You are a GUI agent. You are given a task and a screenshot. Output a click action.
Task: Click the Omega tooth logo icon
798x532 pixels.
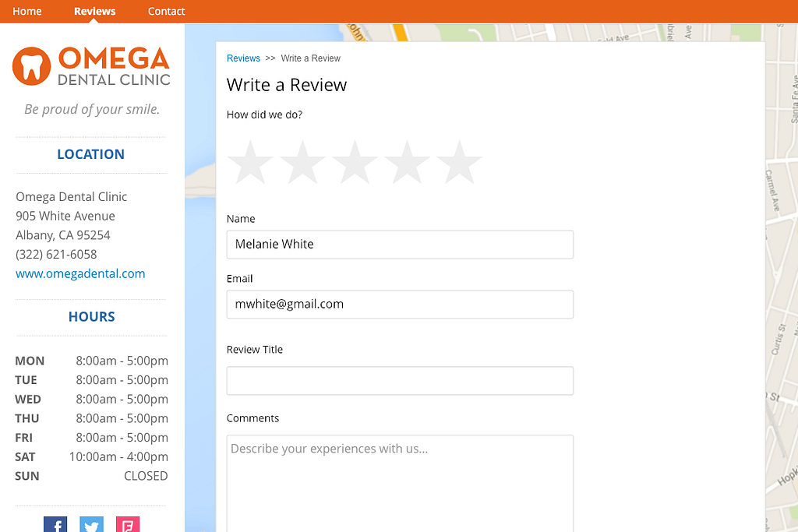click(x=31, y=66)
